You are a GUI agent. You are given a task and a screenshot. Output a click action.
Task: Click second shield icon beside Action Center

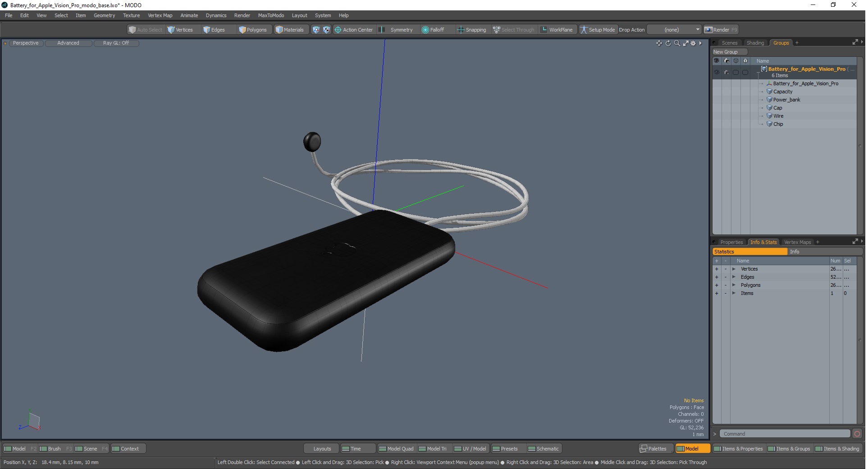[x=327, y=30]
